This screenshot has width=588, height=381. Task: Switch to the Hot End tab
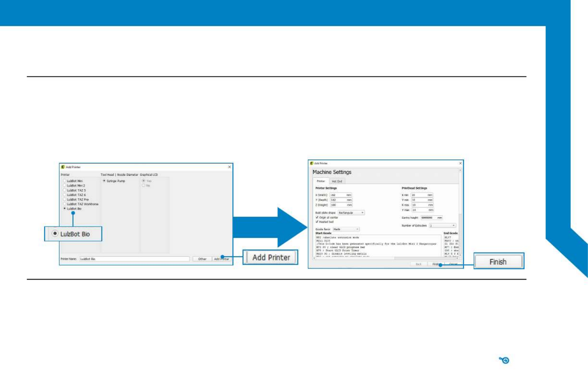[x=337, y=181]
